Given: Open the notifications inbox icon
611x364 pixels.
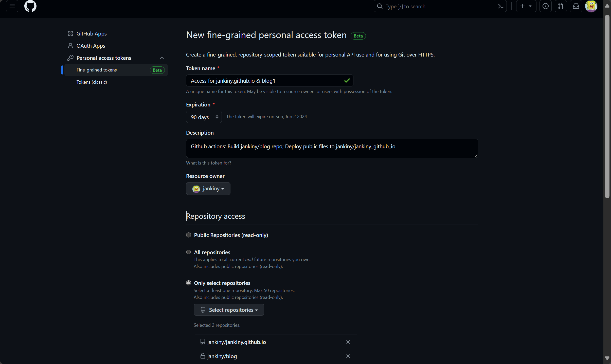Looking at the screenshot, I should (x=576, y=6).
